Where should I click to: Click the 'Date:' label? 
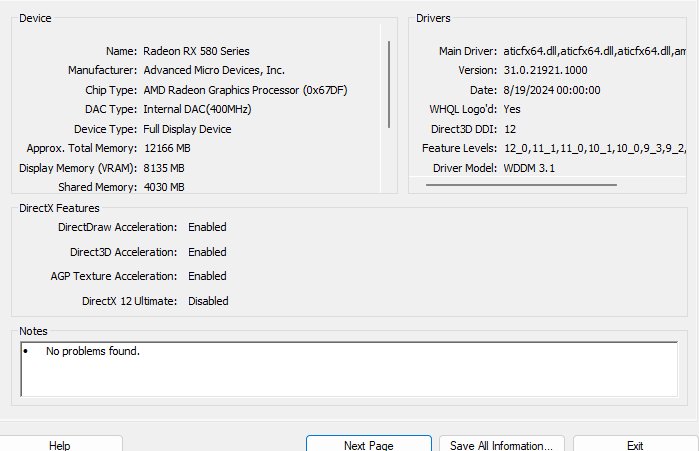(483, 90)
